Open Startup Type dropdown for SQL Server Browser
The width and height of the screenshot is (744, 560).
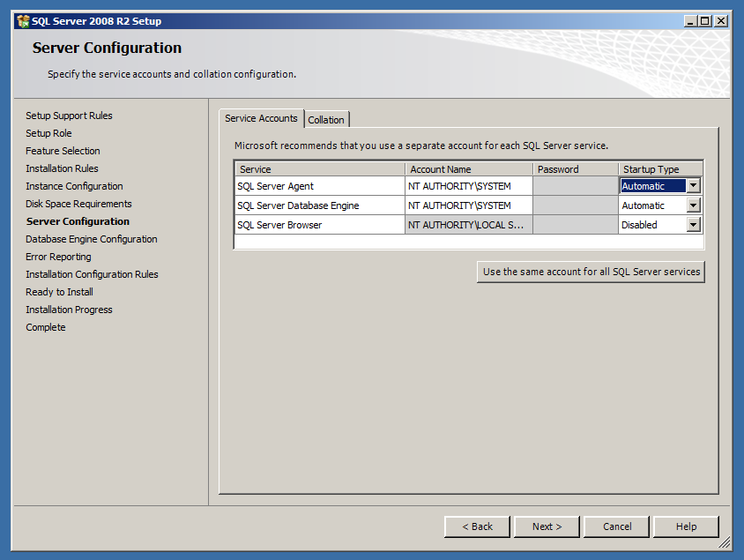(x=693, y=225)
